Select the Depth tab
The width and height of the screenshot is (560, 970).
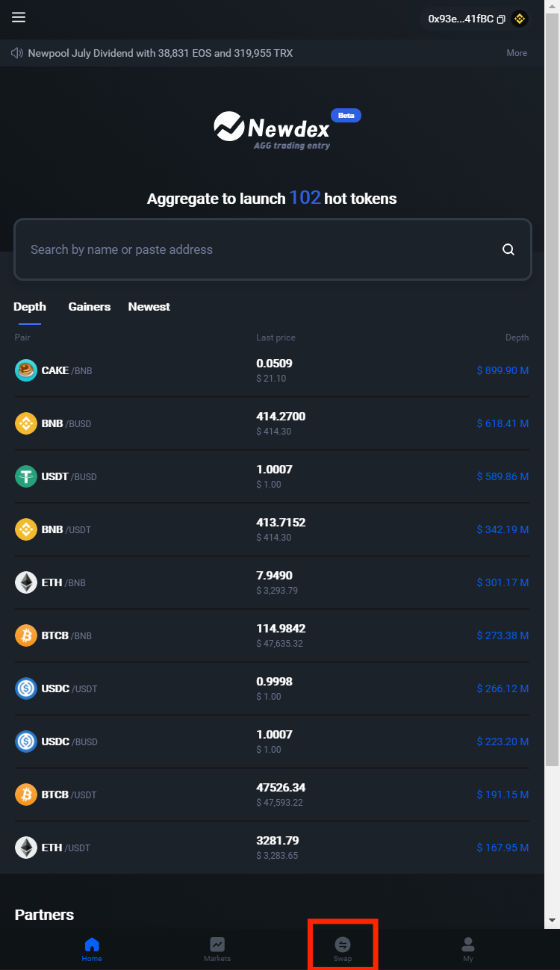(30, 307)
